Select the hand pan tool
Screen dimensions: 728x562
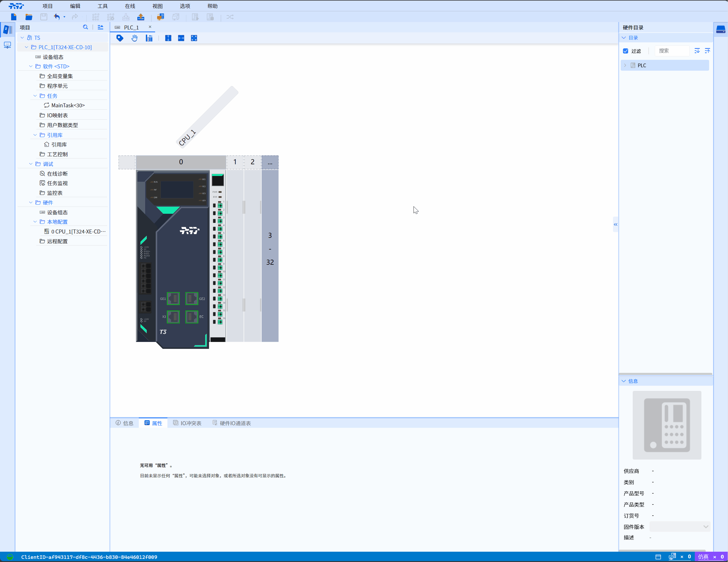click(134, 38)
